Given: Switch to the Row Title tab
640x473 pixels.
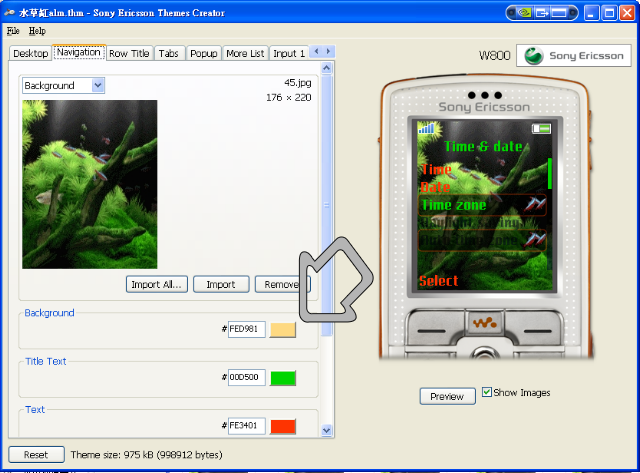Looking at the screenshot, I should pyautogui.click(x=129, y=53).
